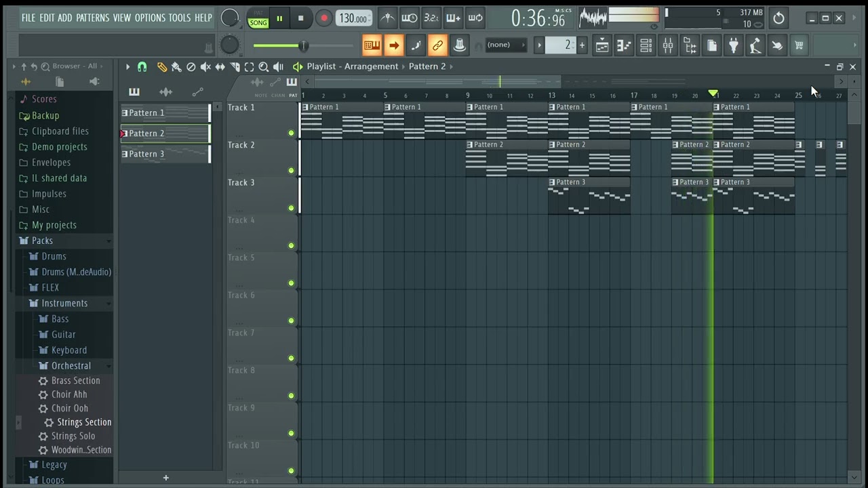
Task: Open the Mixer window
Action: click(668, 45)
